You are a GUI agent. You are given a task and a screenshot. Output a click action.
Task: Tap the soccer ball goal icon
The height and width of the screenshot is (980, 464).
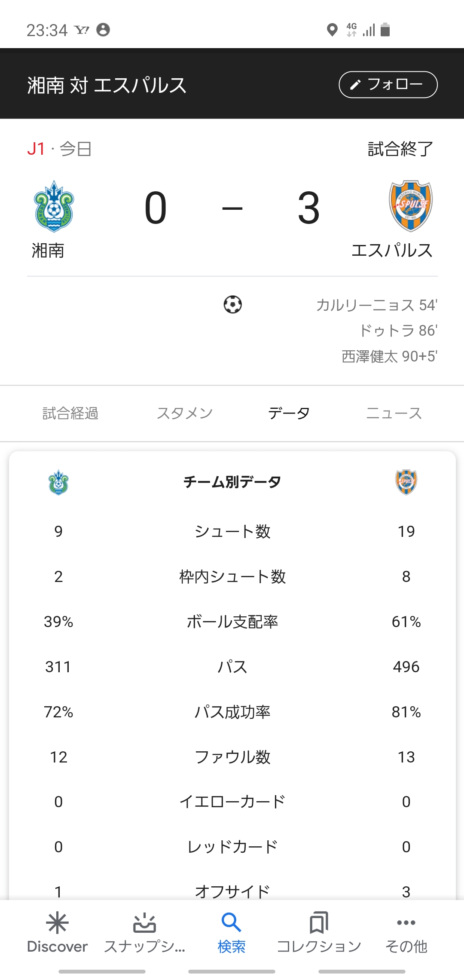coord(232,305)
